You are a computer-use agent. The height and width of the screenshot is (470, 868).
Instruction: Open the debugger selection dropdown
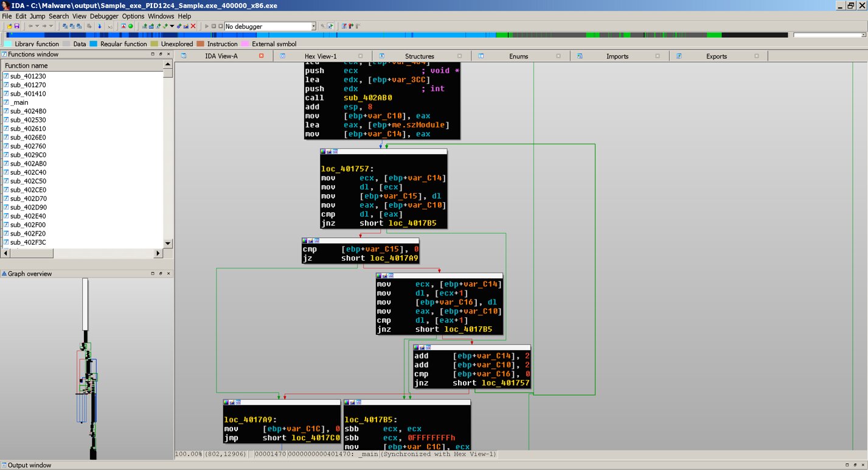point(313,26)
